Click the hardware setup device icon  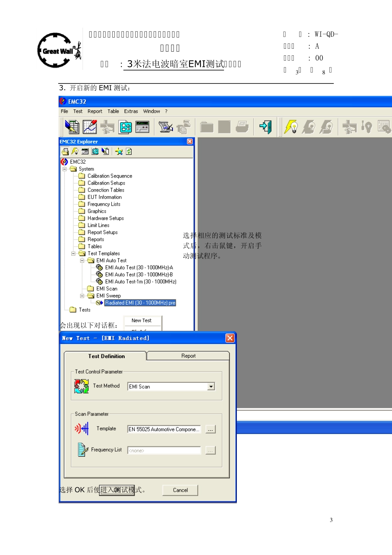[125, 127]
